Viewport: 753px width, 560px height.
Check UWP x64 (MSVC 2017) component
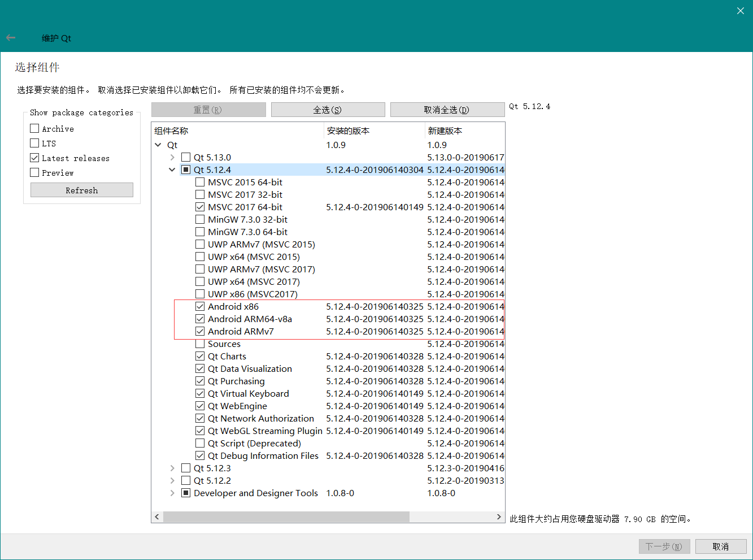200,281
